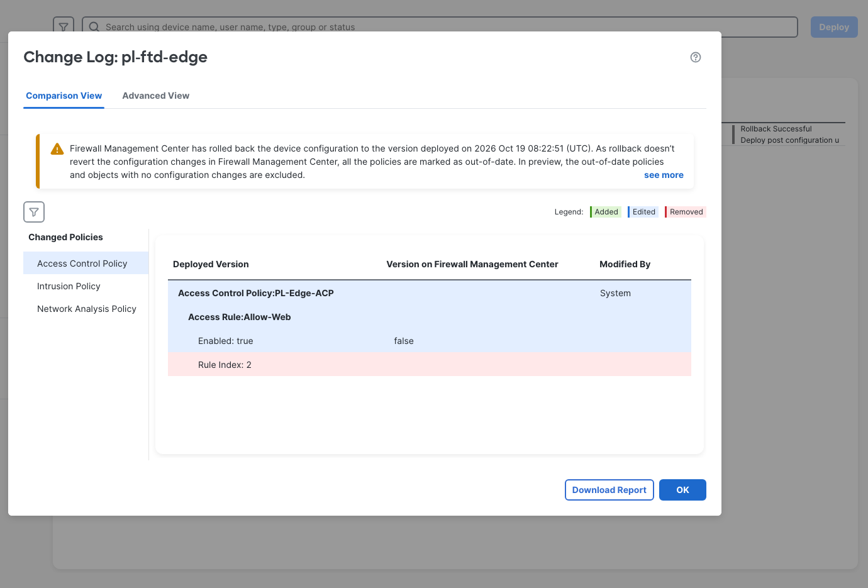Image resolution: width=868 pixels, height=588 pixels.
Task: Click the removed 'Rule Index: 2' row
Action: (430, 365)
